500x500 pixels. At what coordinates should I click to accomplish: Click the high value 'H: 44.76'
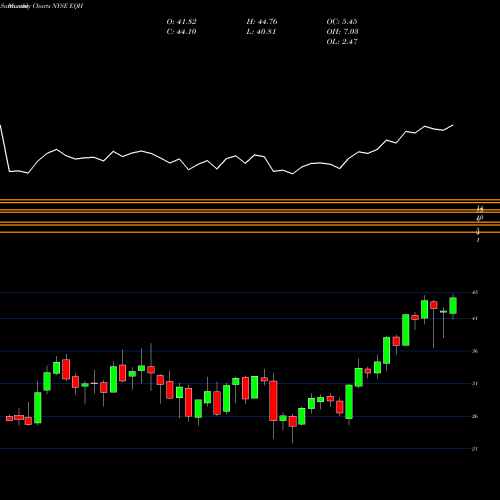262,22
